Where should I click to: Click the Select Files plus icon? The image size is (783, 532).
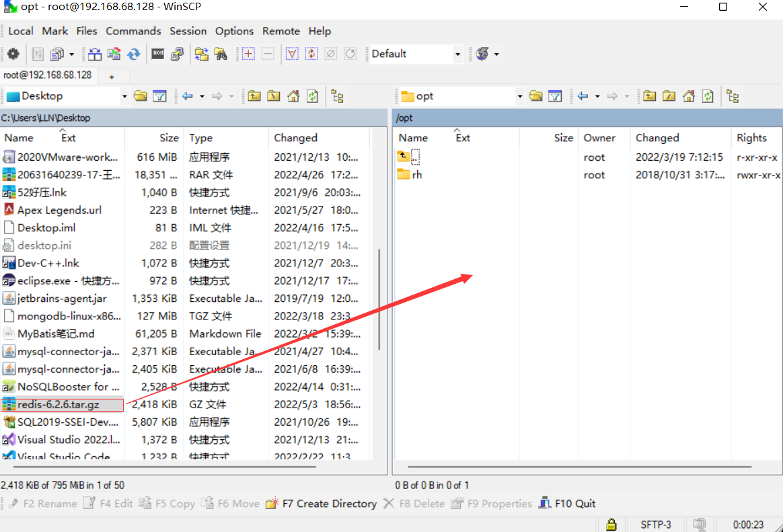click(248, 54)
